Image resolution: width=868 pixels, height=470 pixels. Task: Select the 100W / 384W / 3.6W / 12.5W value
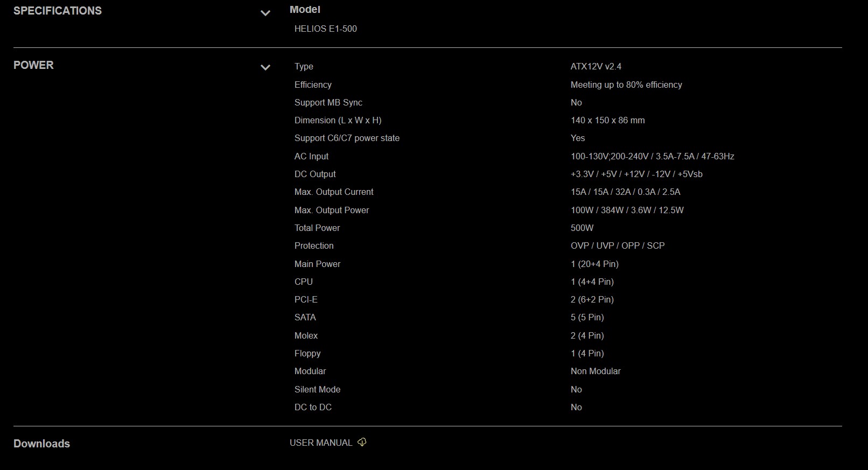(x=627, y=210)
